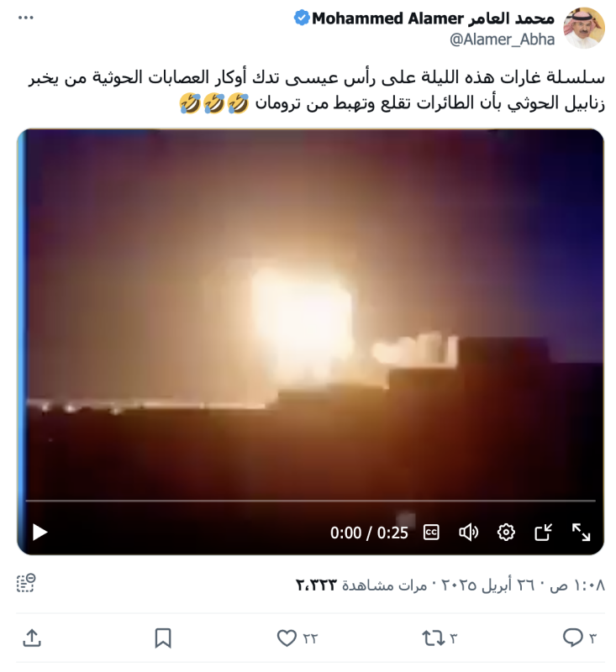The height and width of the screenshot is (672, 616).
Task: Like the post with heart icon
Action: (x=287, y=638)
